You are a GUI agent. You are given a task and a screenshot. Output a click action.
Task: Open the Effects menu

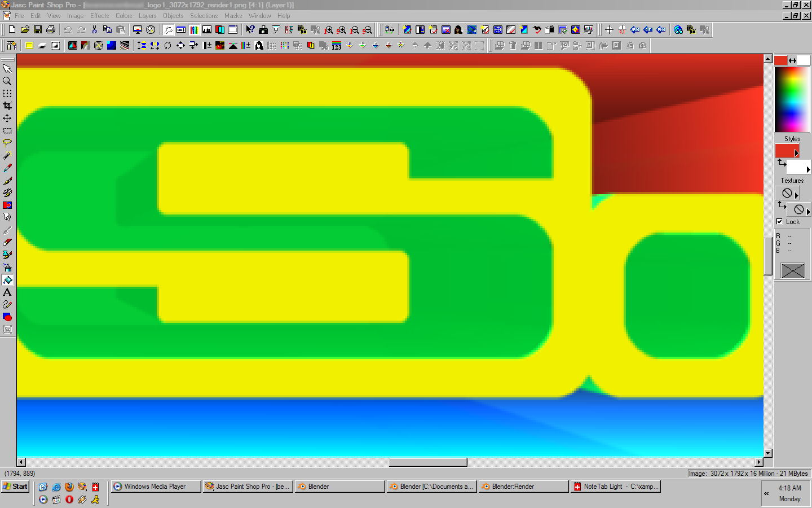pyautogui.click(x=99, y=16)
